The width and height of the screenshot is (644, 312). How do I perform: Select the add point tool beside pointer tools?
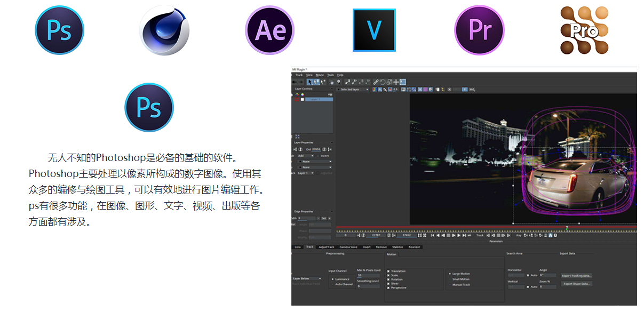323,82
